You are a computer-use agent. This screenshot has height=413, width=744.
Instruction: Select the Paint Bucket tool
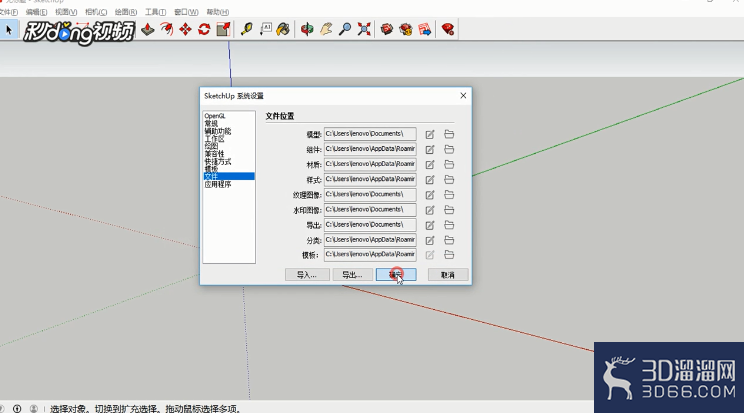[x=283, y=29]
